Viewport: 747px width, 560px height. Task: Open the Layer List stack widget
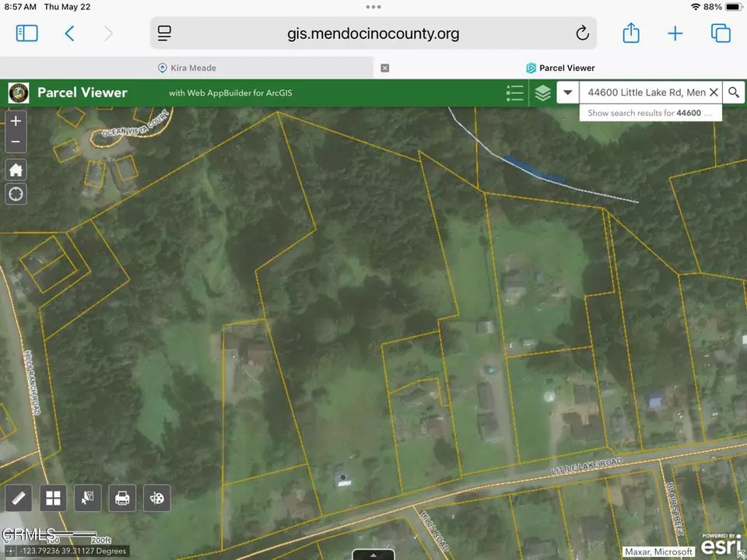click(543, 93)
